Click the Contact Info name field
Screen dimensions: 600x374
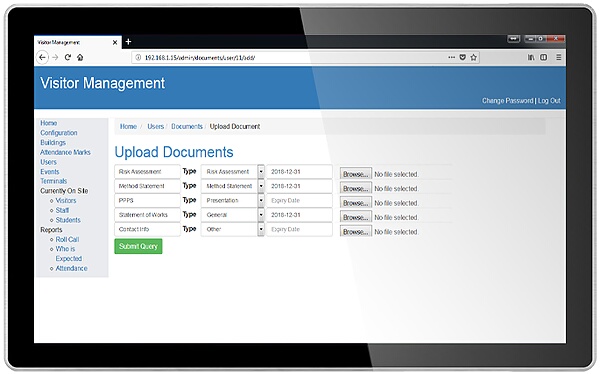pyautogui.click(x=147, y=229)
